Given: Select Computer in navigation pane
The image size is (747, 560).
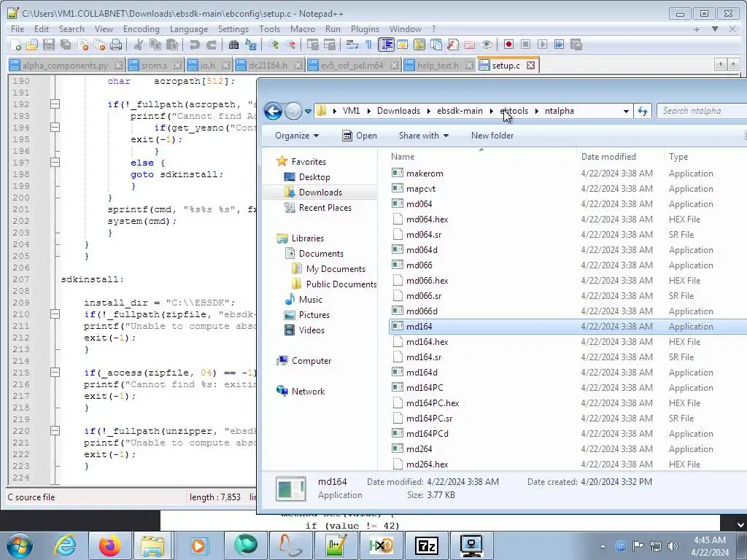Looking at the screenshot, I should coord(311,360).
